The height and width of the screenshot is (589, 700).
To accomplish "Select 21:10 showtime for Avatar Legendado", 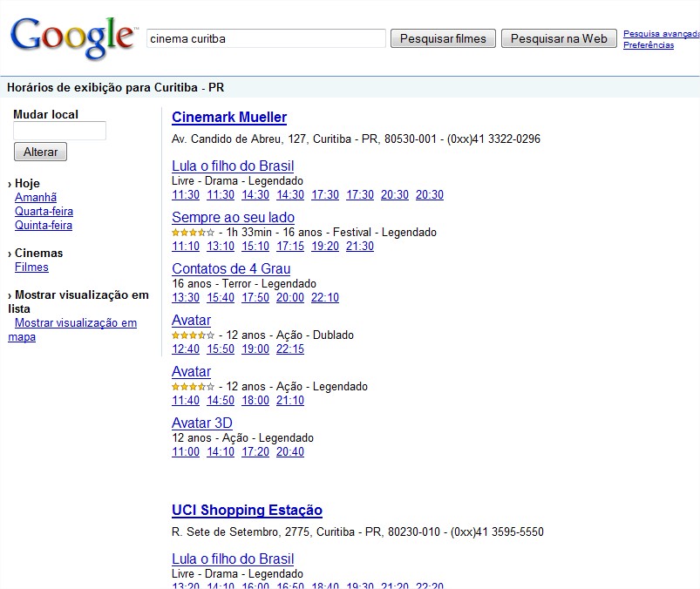I will (x=290, y=400).
